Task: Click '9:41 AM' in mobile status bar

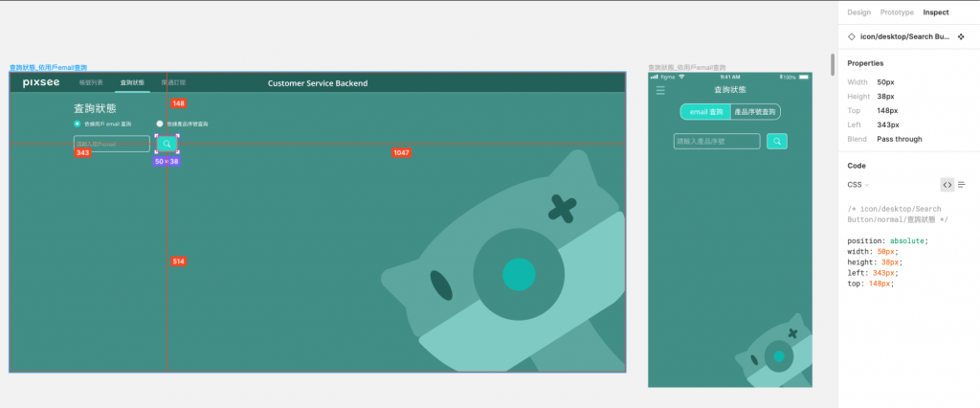Action: 730,77
